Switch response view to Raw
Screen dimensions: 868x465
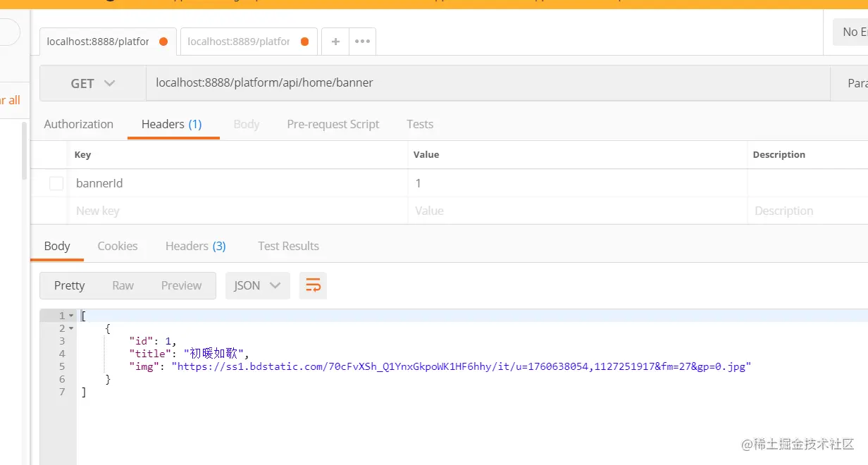[x=123, y=285]
